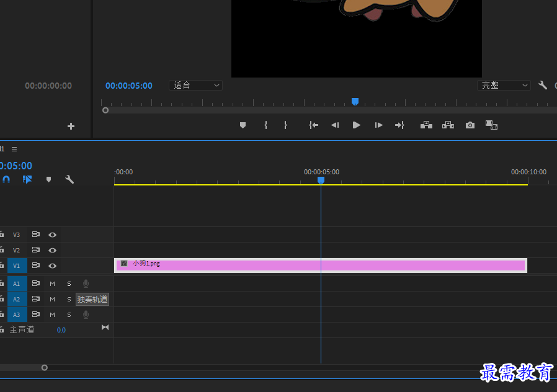Image resolution: width=557 pixels, height=392 pixels.
Task: Click the Extract button
Action: point(448,125)
